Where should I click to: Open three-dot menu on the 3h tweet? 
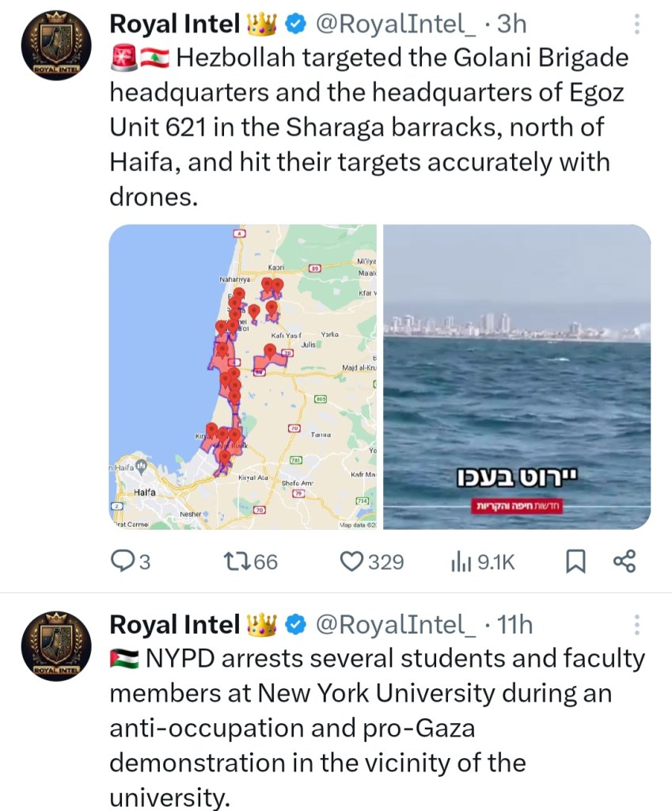(637, 25)
